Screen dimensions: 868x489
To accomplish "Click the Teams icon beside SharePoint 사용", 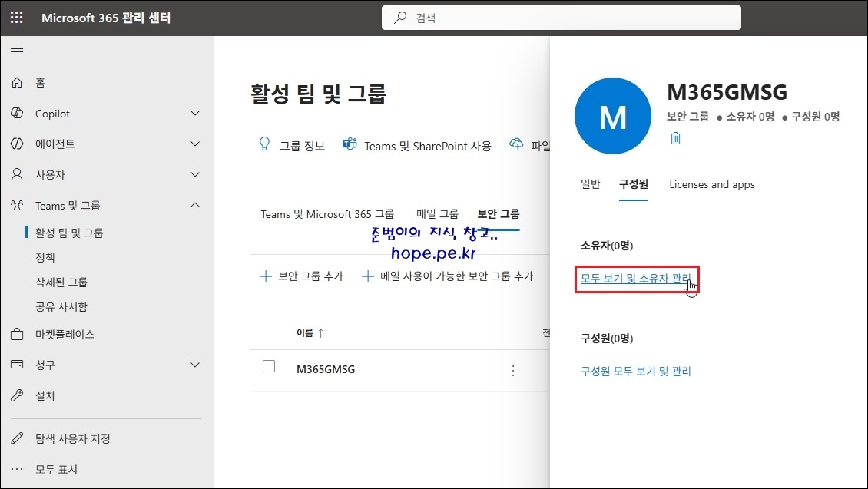I will [350, 144].
